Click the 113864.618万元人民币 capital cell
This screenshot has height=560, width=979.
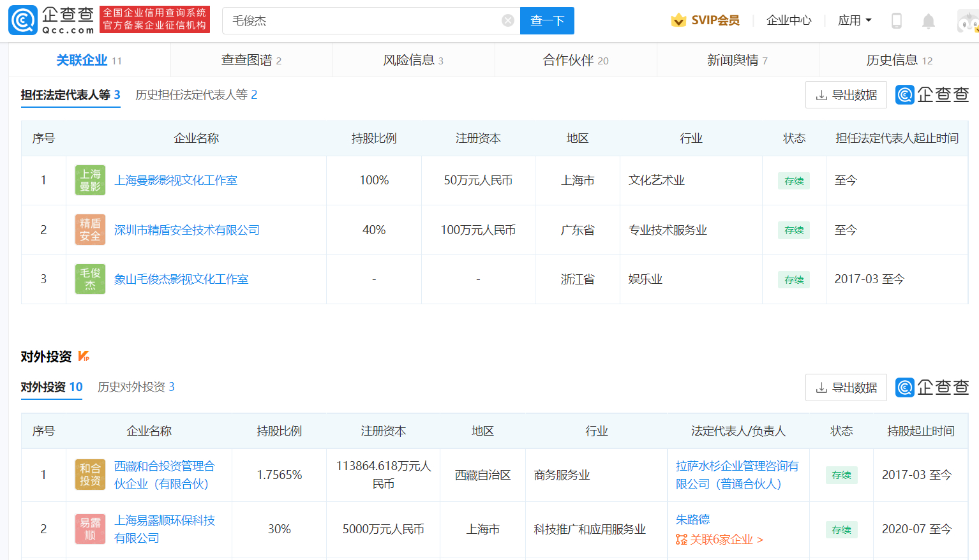pyautogui.click(x=384, y=475)
